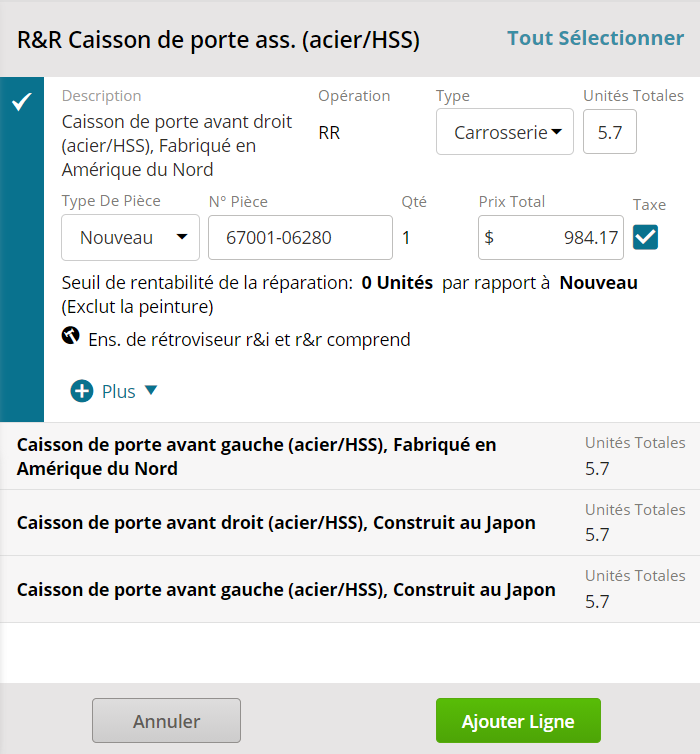Screen dimensions: 700x754
Task: Open the Carrosserie type dropdown
Action: coord(505,132)
